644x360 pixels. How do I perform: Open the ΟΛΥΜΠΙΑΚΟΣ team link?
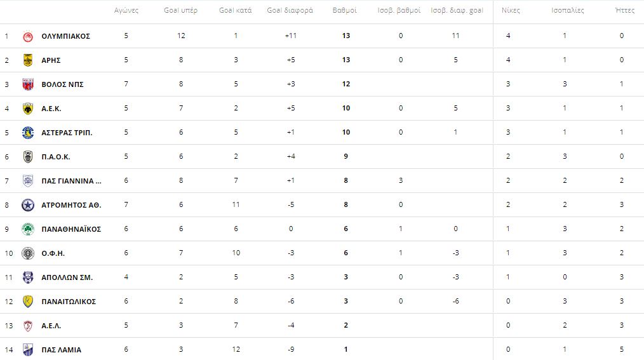tap(65, 36)
